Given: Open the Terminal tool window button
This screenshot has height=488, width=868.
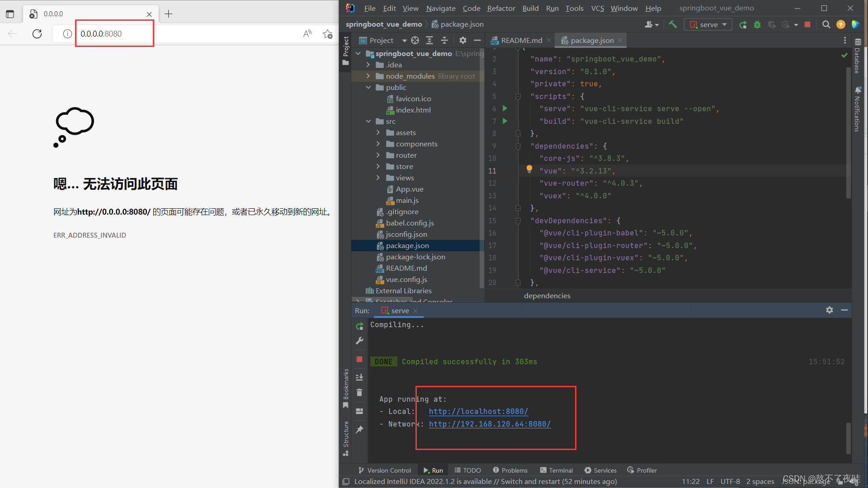Looking at the screenshot, I should pyautogui.click(x=556, y=470).
